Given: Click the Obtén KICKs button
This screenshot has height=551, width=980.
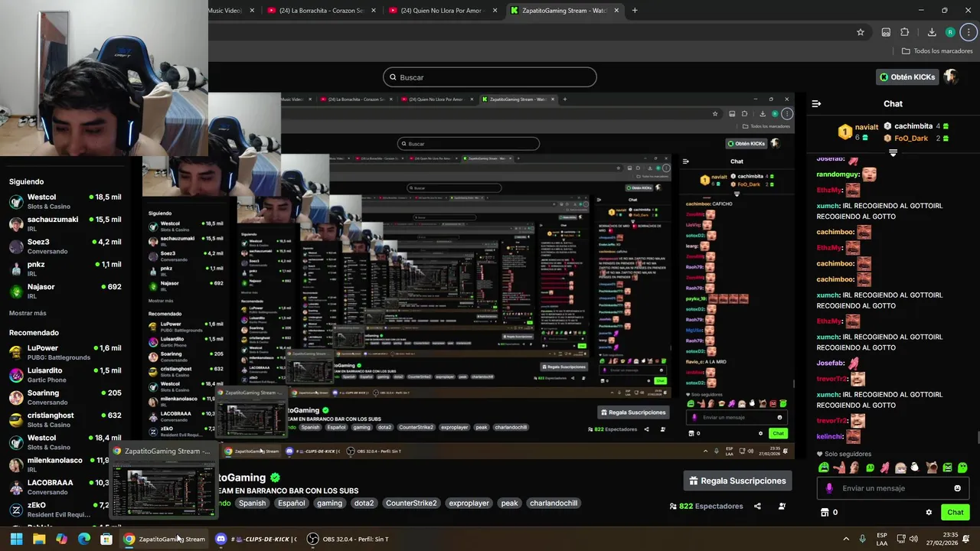Looking at the screenshot, I should [907, 77].
